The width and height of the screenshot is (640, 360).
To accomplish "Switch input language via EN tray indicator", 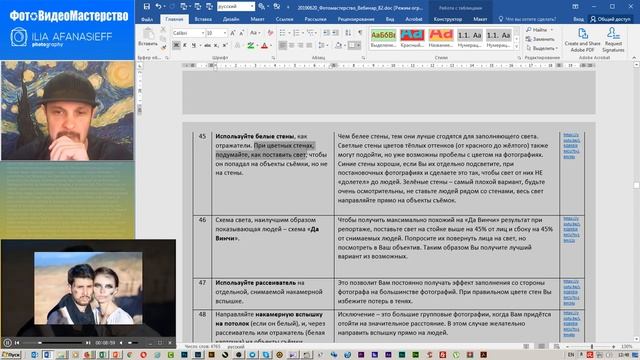I will [571, 355].
